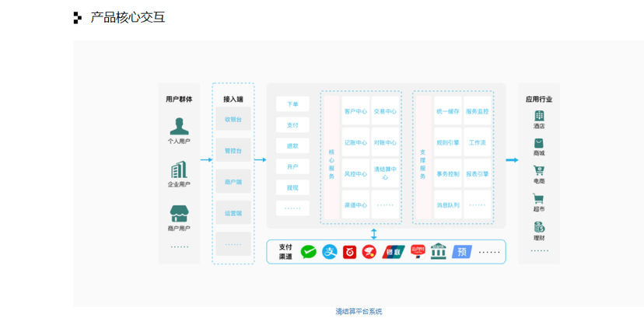This screenshot has height=318, width=644.
Task: Click the 接入端 heading
Action: (233, 100)
